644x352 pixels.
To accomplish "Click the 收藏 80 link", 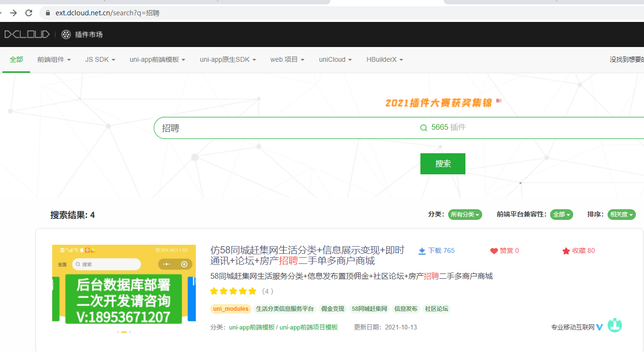I will [x=578, y=251].
